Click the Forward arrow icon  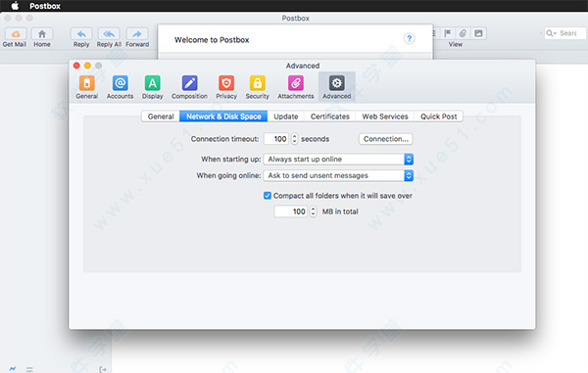(x=137, y=34)
